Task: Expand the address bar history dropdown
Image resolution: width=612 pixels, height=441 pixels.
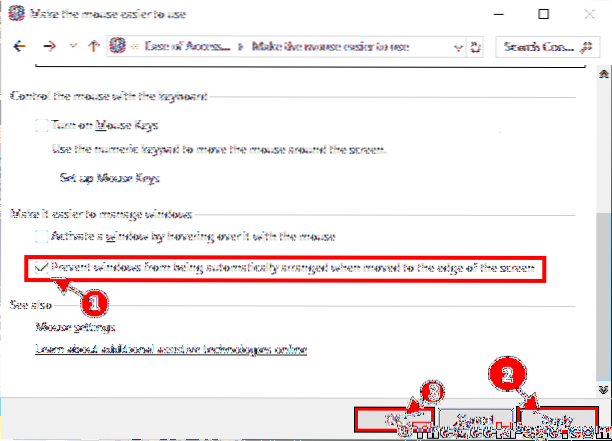Action: [x=459, y=48]
